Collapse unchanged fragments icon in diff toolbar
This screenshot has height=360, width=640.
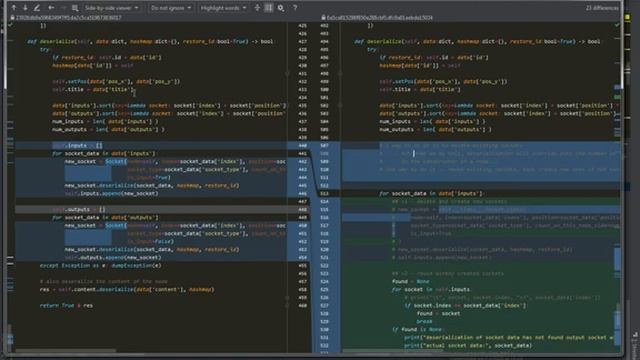coord(257,7)
